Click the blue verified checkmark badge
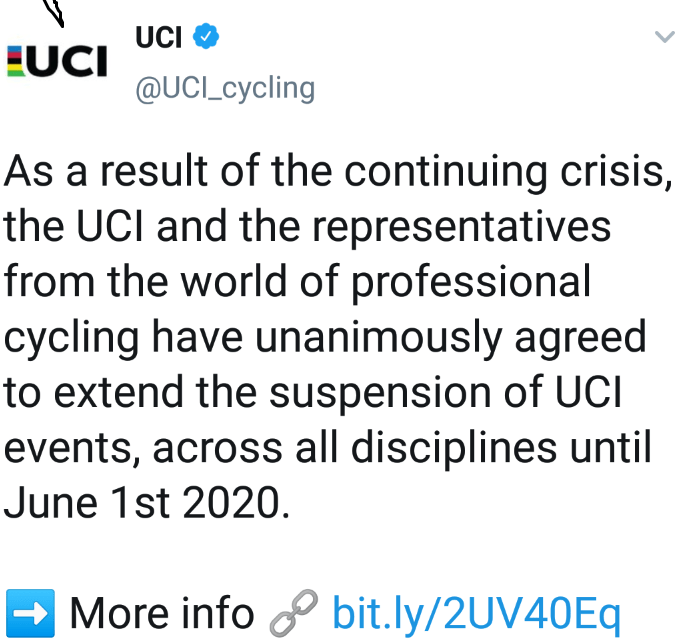 (206, 37)
